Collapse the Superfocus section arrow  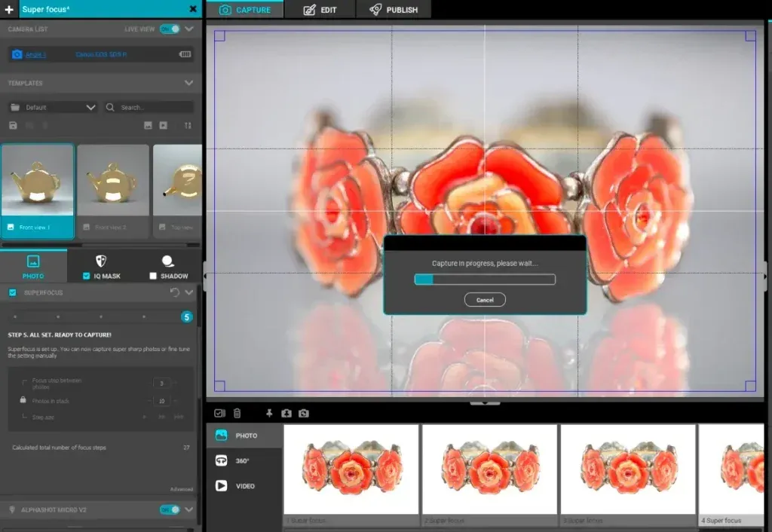pos(188,292)
